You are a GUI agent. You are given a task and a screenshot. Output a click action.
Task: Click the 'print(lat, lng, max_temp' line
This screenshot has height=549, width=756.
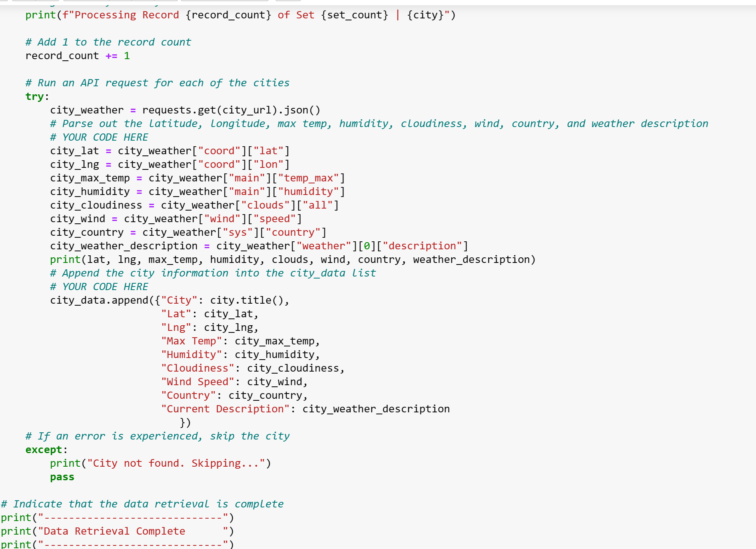coord(293,260)
